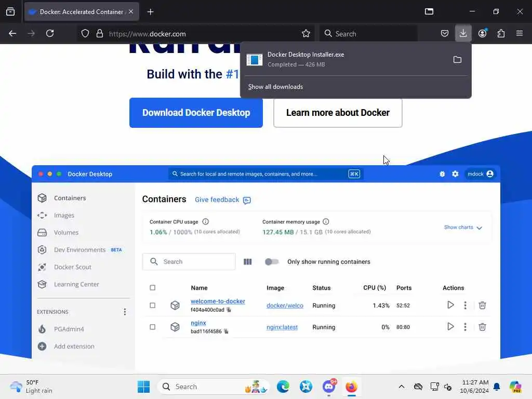Click the column view icon beside Search
The image size is (532, 399).
248,262
